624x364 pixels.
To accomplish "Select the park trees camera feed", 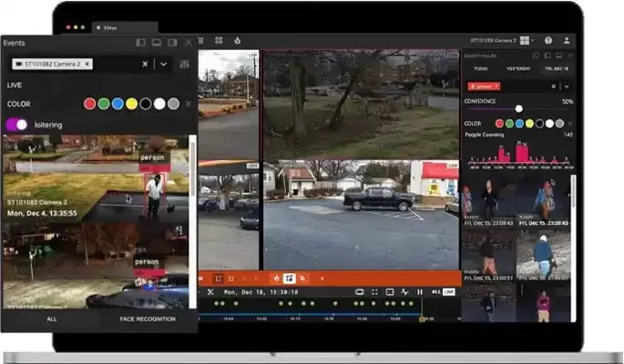I will coord(361,104).
